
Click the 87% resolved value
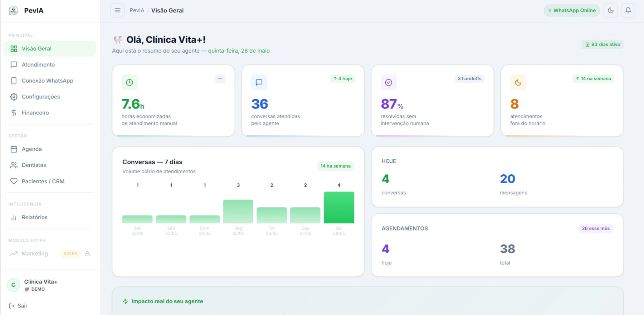coord(392,104)
